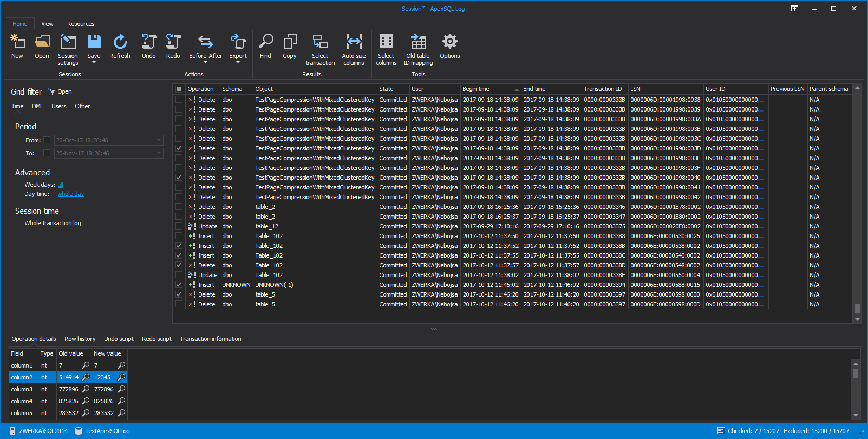Expand the Export dropdown arrow
Image resolution: width=868 pixels, height=439 pixels.
pos(238,63)
